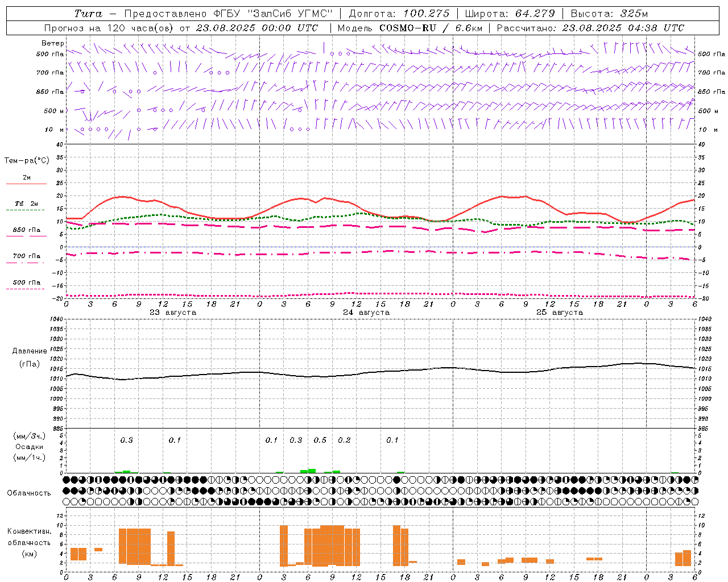Click the solid red 2м legend line sample
Screen dimensions: 728x582
click(x=26, y=184)
